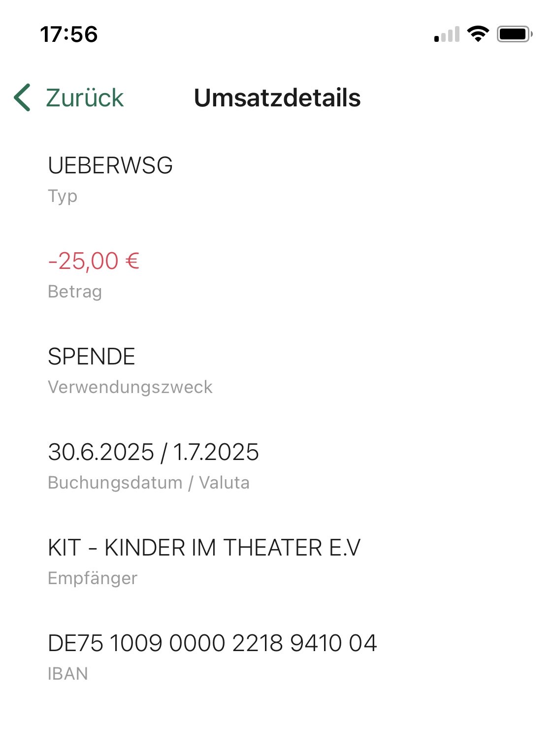The height and width of the screenshot is (756, 554).
Task: Select recipient KIT - KINDER IM THEATER E.V
Action: [204, 548]
